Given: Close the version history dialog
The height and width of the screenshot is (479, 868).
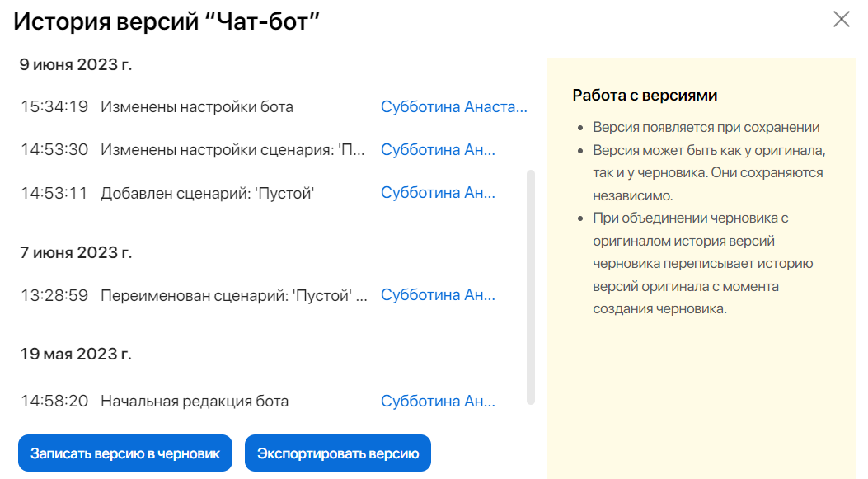Looking at the screenshot, I should pyautogui.click(x=842, y=20).
